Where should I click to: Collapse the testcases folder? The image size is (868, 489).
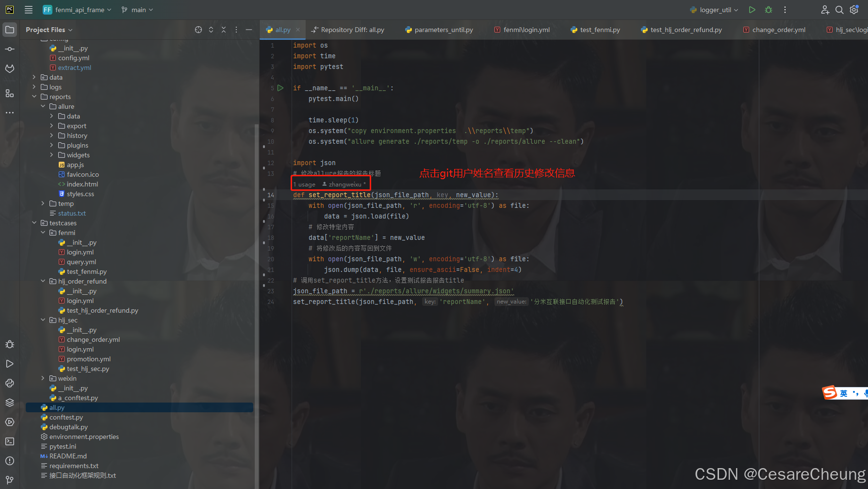click(34, 223)
